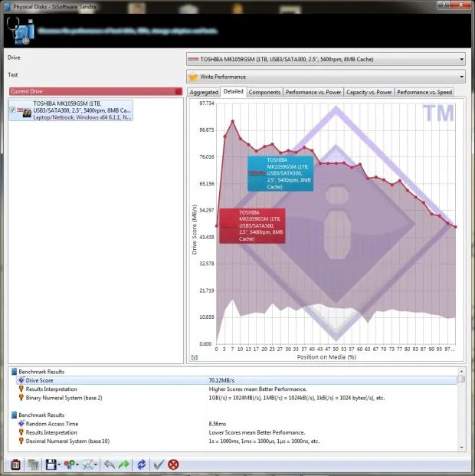This screenshot has height=476, width=475.
Task: Open the save icon's dropdown arrow
Action: [59, 465]
